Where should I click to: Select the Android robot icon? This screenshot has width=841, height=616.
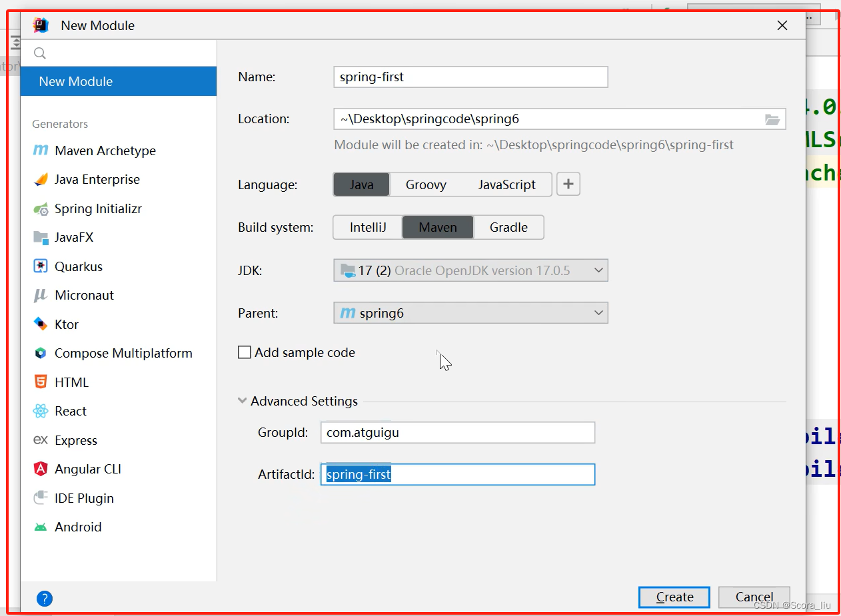(x=41, y=527)
